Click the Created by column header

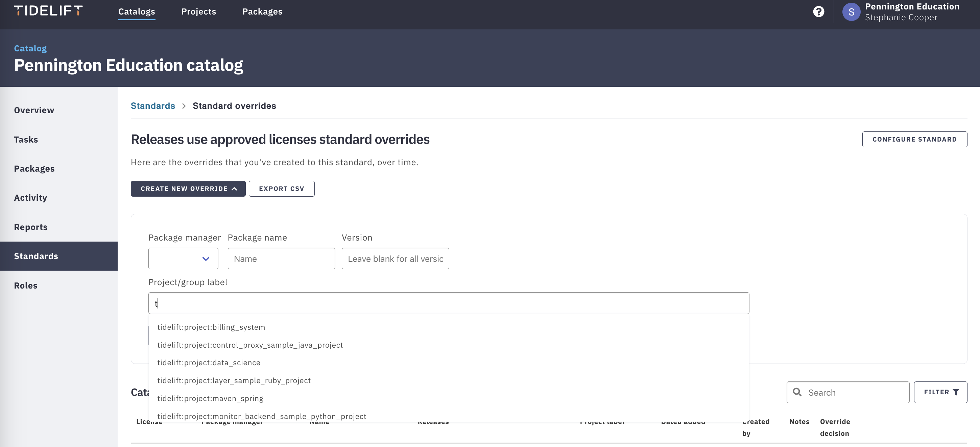click(x=756, y=427)
